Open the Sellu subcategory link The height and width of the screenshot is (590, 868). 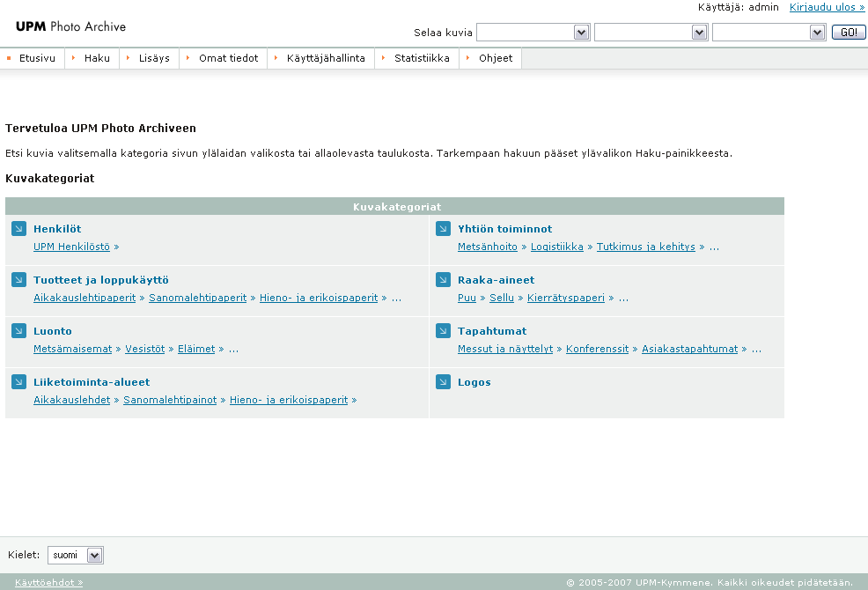tap(502, 298)
